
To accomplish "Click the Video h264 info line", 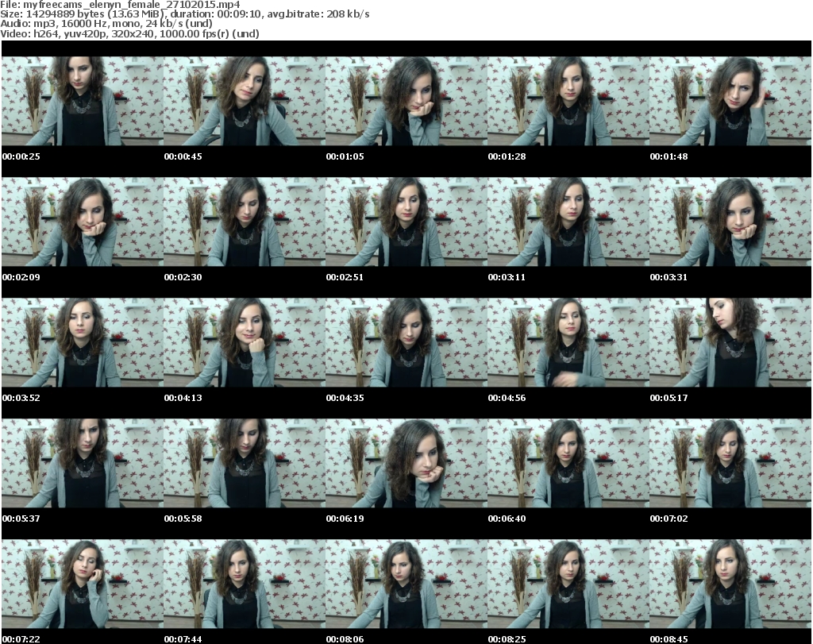I will coord(129,33).
